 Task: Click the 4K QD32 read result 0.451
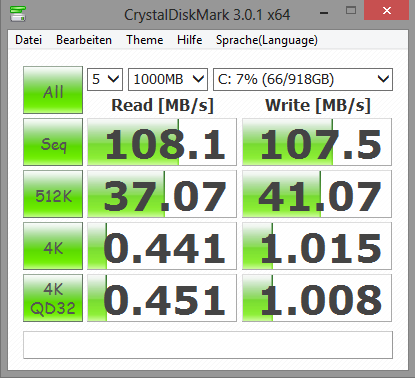click(x=162, y=298)
